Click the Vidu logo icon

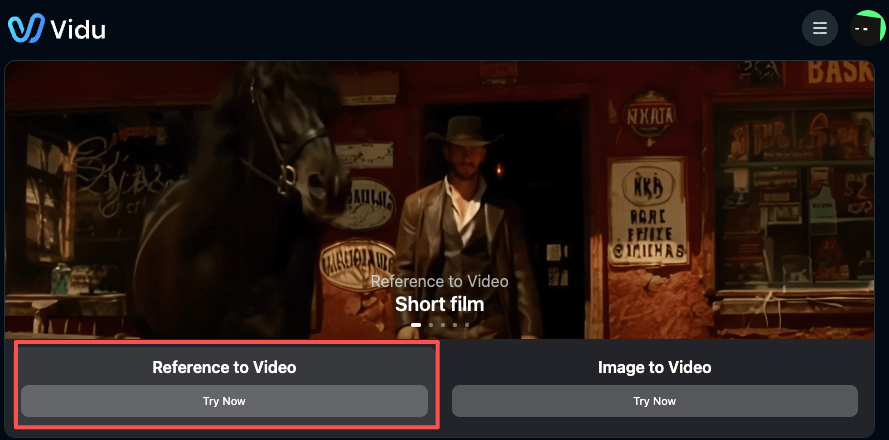point(25,29)
